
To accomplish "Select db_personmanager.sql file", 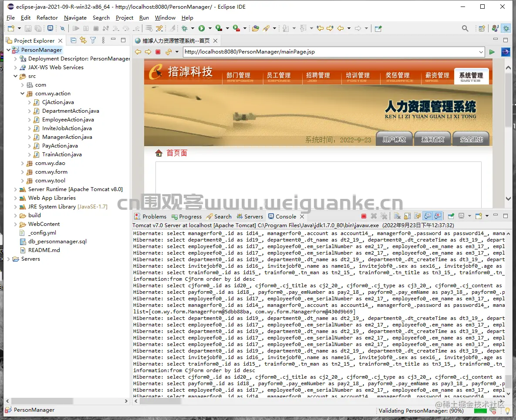I will pos(57,242).
